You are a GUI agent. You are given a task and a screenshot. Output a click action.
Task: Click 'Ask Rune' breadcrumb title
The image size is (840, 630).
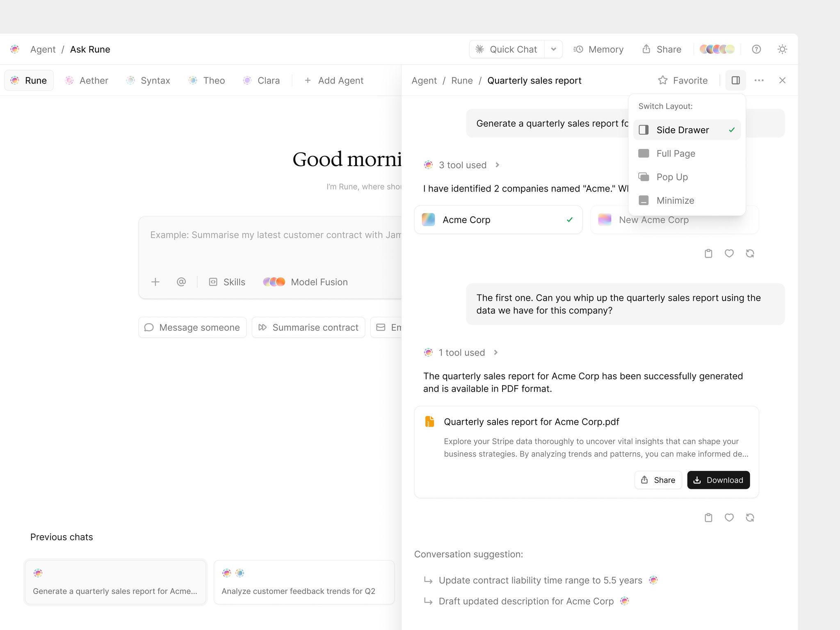(x=90, y=49)
